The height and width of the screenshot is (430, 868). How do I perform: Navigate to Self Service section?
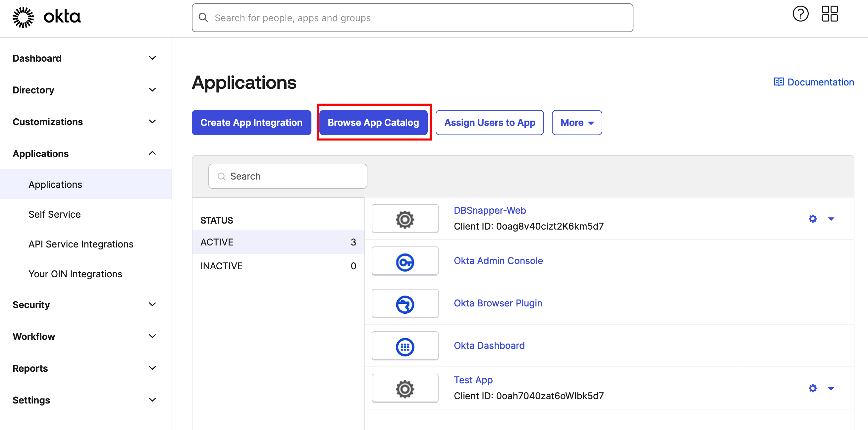pyautogui.click(x=54, y=214)
